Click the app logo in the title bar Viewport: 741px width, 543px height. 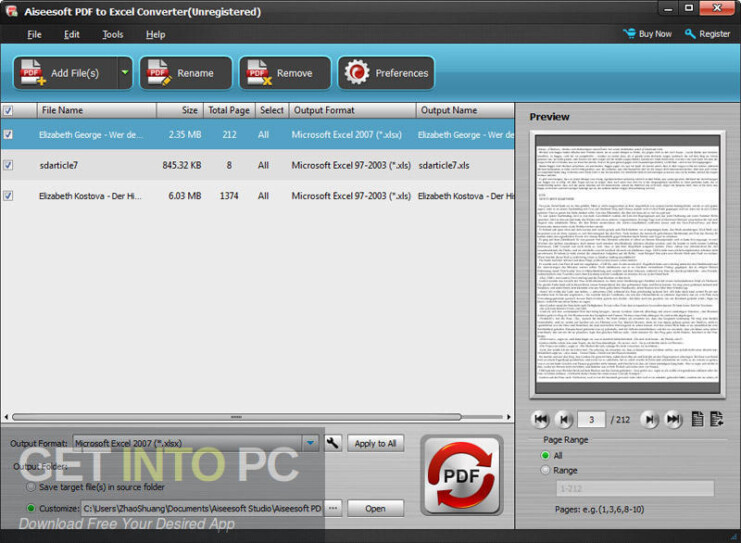coord(12,11)
